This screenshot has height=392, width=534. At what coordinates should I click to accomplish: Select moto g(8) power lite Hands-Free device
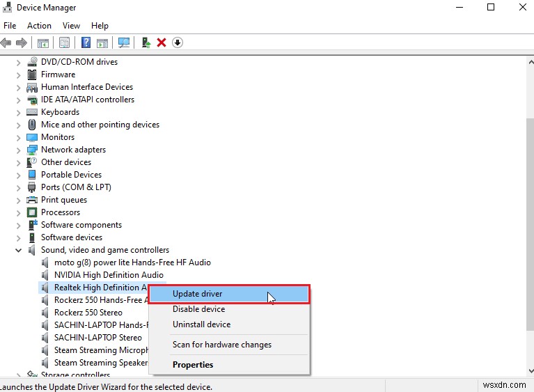tap(132, 262)
